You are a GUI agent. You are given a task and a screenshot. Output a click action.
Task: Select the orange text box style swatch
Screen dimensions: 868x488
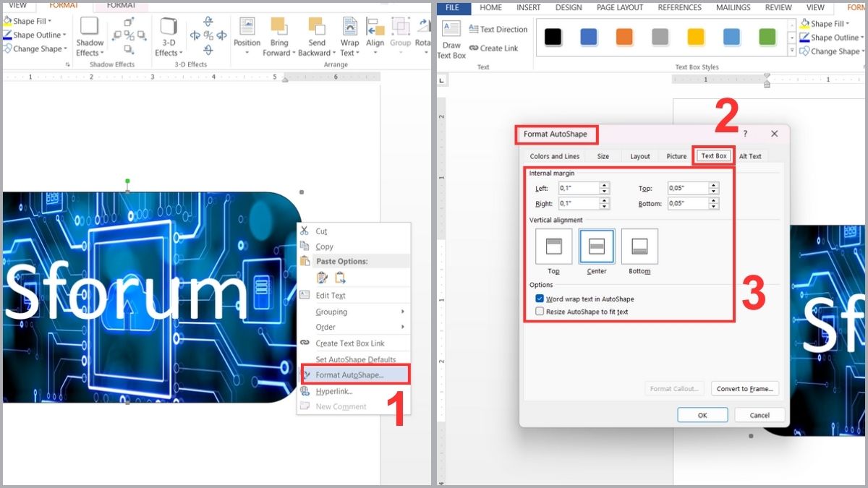coord(624,37)
